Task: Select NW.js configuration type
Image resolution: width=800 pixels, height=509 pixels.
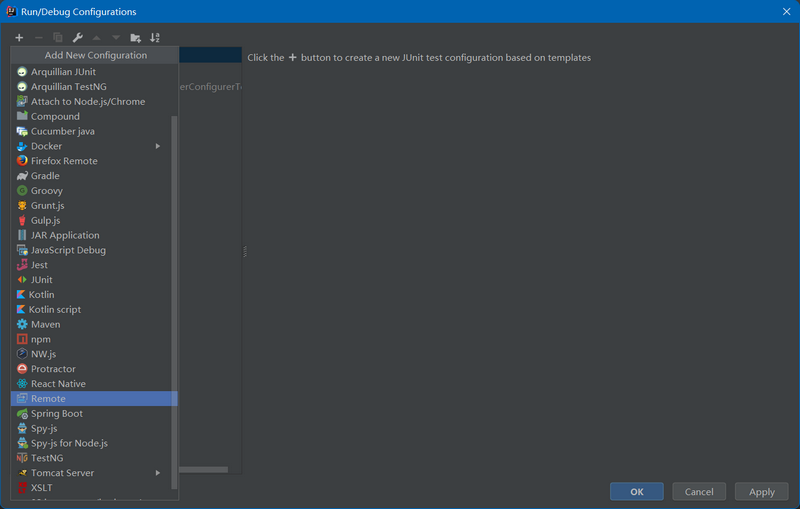Action: tap(94, 354)
